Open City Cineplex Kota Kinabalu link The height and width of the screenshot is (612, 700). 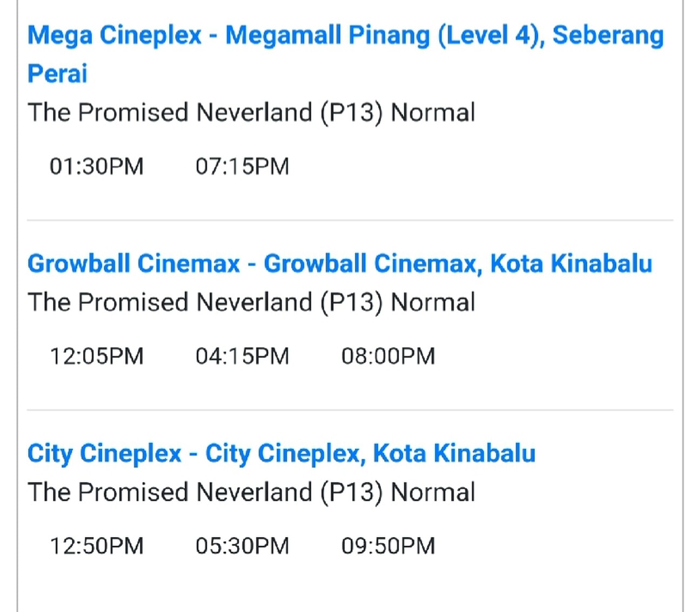281,454
